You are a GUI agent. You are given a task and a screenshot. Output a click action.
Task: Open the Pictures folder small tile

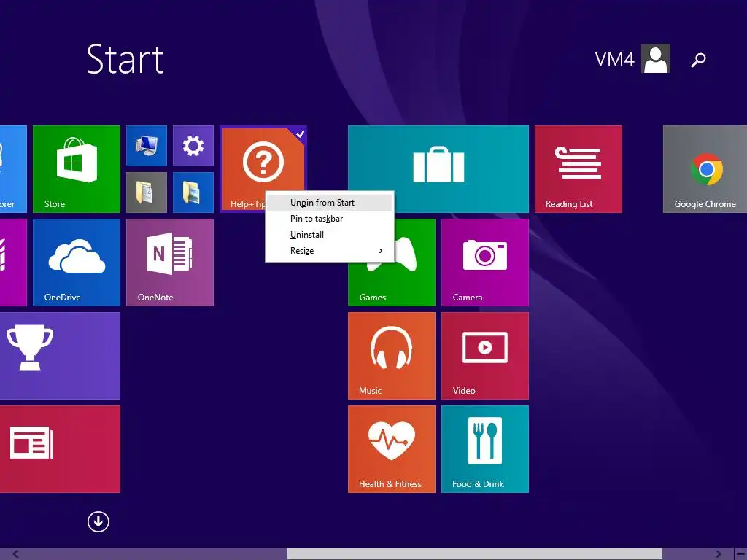tap(193, 192)
